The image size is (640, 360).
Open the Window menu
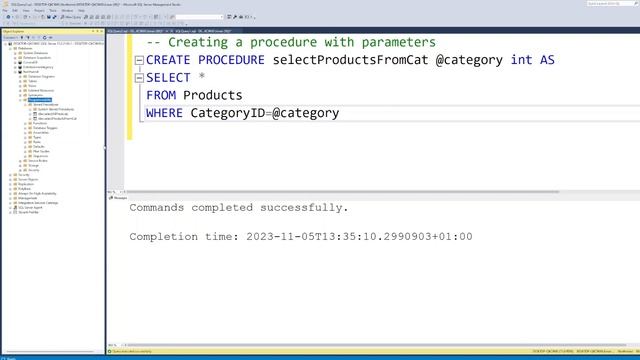(x=67, y=11)
